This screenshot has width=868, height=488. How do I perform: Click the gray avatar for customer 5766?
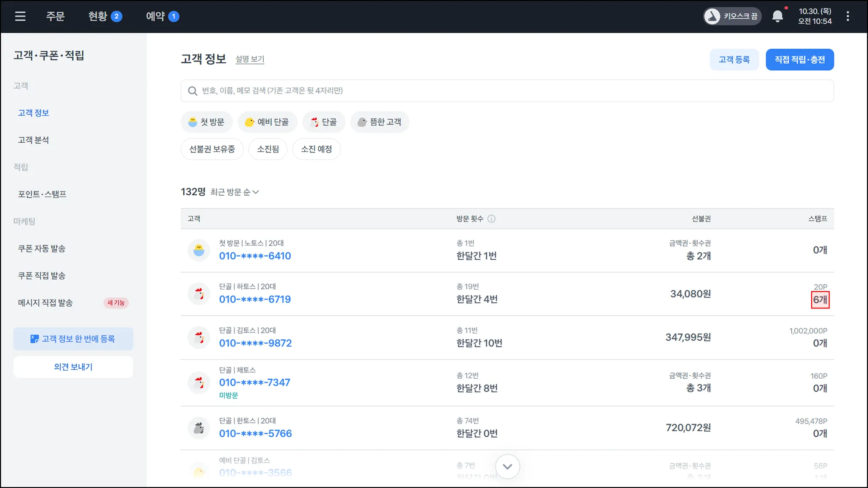pyautogui.click(x=199, y=428)
